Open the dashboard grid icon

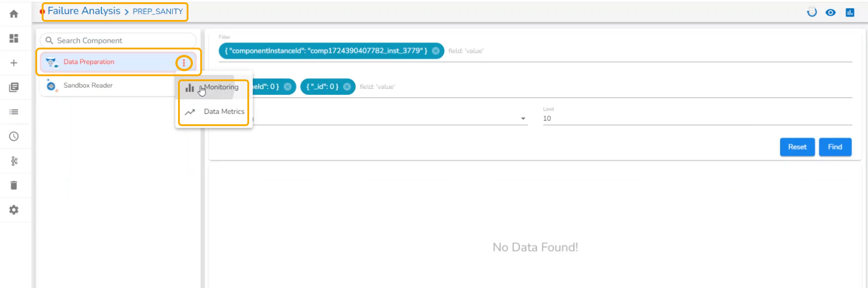pos(14,39)
